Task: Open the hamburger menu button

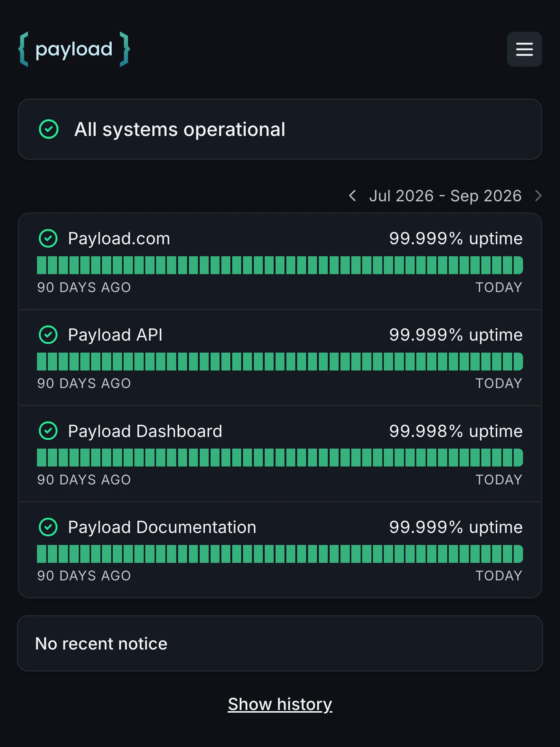Action: pyautogui.click(x=524, y=49)
